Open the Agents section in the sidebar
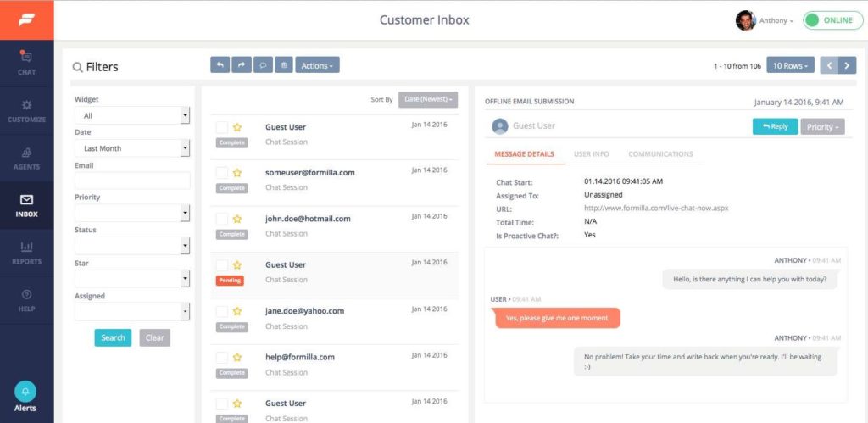The width and height of the screenshot is (868, 423). click(26, 159)
